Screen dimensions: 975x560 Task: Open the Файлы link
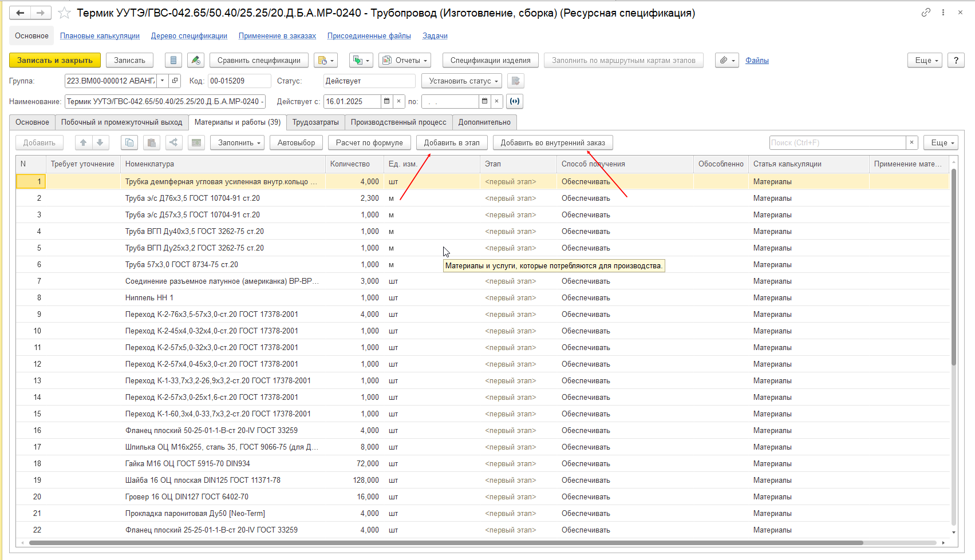757,60
